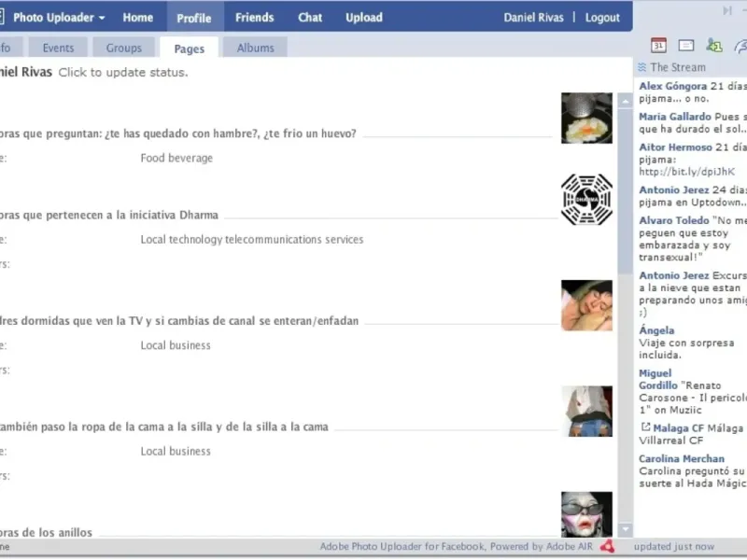The height and width of the screenshot is (560, 747).
Task: Open the Chat section
Action: (x=310, y=18)
